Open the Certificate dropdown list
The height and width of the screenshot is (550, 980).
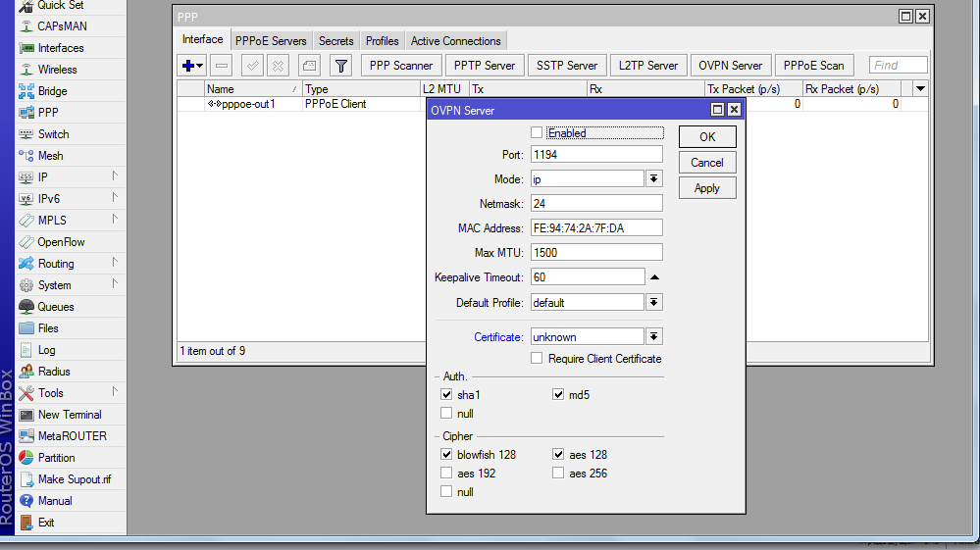tap(654, 337)
